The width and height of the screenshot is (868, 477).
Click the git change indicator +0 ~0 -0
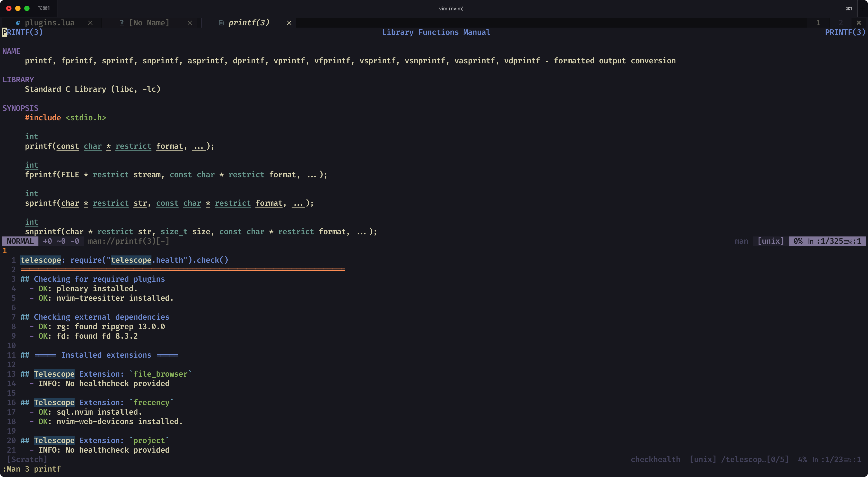(61, 241)
